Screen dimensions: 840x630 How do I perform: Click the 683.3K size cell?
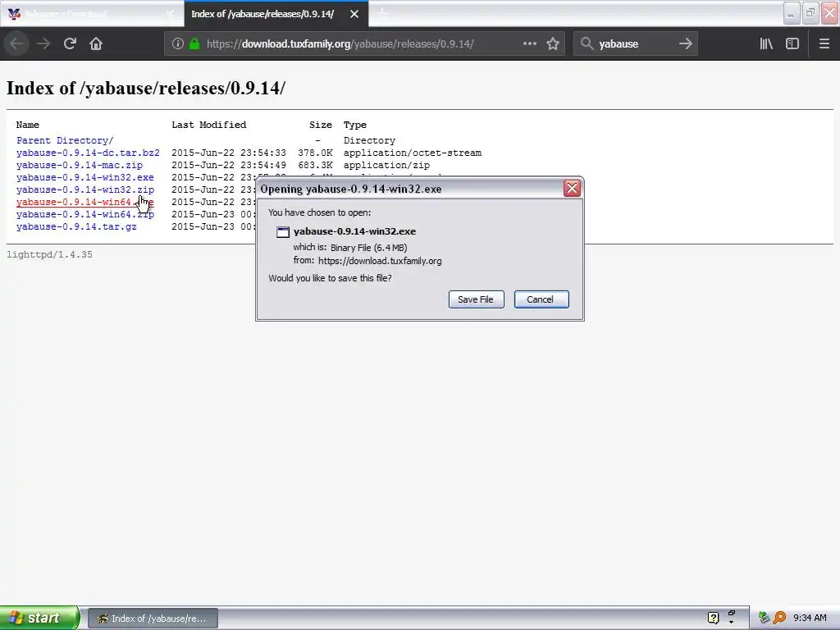point(315,165)
